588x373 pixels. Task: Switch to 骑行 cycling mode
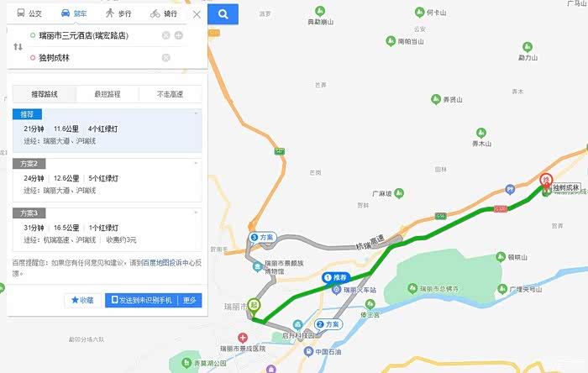164,13
